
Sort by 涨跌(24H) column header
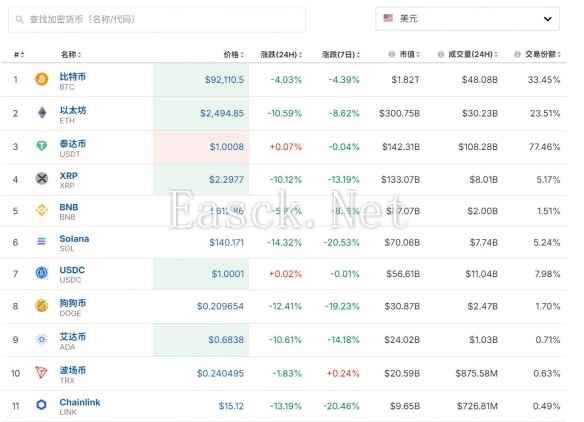(281, 54)
